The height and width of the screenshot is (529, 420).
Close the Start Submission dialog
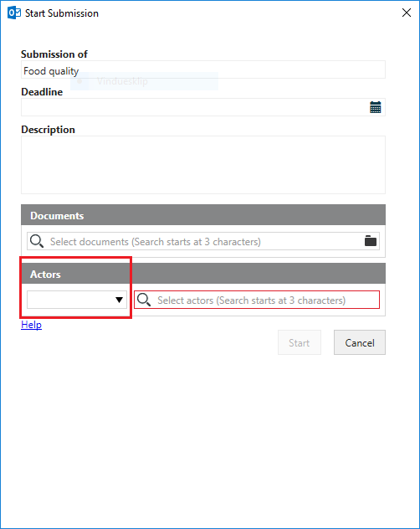(x=407, y=13)
